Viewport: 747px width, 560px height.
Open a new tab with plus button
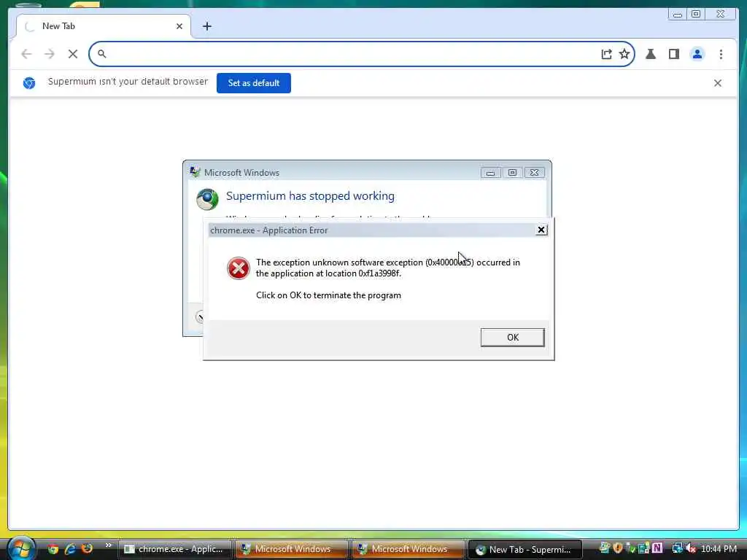206,26
